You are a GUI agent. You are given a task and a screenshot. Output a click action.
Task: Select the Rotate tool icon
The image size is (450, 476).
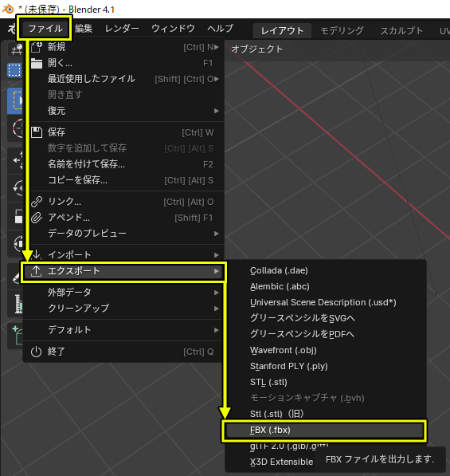pyautogui.click(x=15, y=188)
